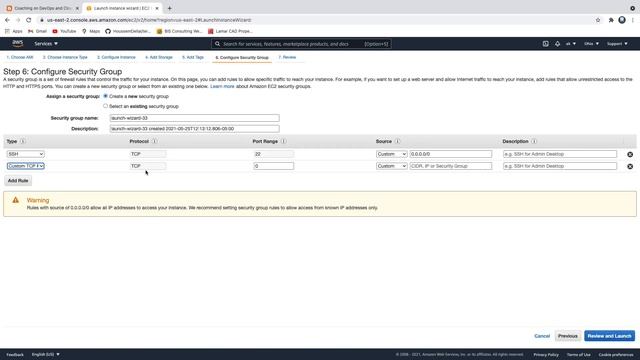Image resolution: width=640 pixels, height=360 pixels.
Task: Open the Chrome profile avatar
Action: tap(622, 20)
